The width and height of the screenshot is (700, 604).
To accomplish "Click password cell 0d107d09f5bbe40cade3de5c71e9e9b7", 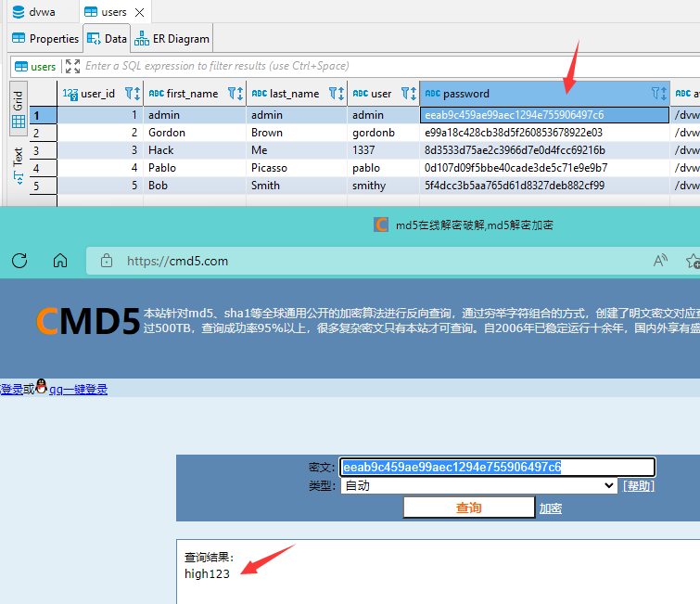I will (x=544, y=168).
